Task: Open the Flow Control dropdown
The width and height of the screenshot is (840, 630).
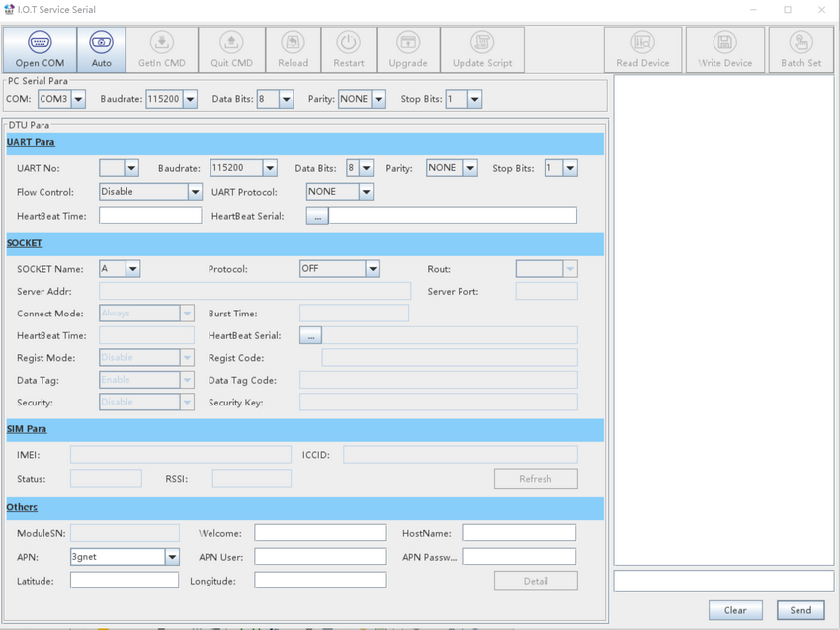Action: 194,192
